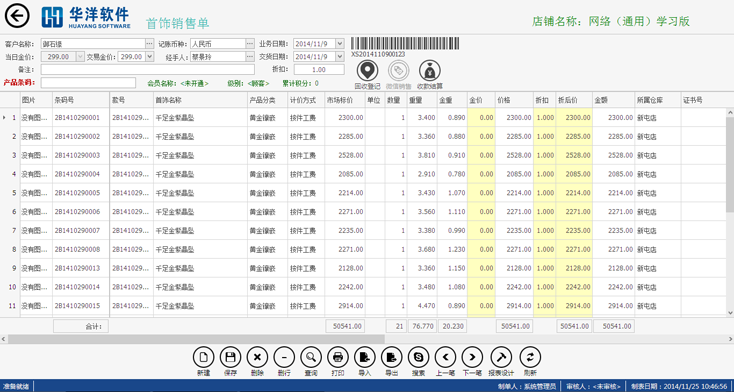Click the 查询 magnifier query icon
The width and height of the screenshot is (734, 392).
click(x=311, y=357)
